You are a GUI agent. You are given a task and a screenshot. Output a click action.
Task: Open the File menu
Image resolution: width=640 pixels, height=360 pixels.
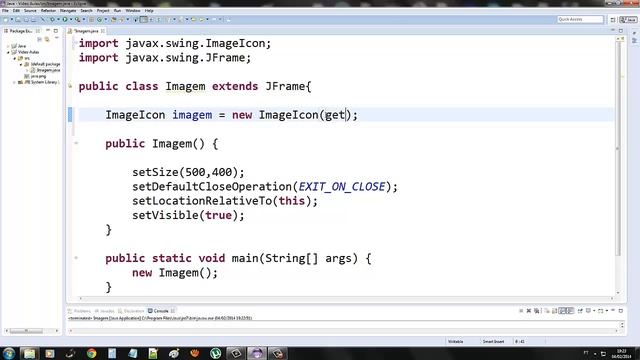click(5, 11)
